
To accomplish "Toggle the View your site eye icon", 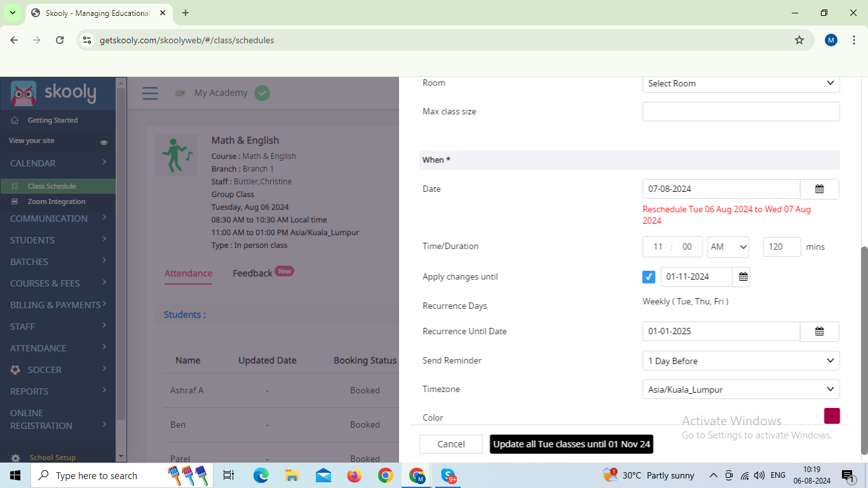I will [x=104, y=142].
